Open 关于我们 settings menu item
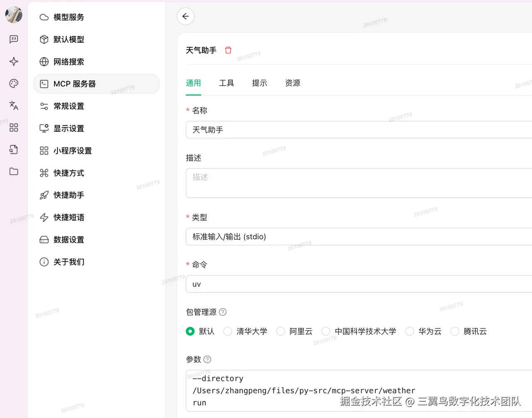Viewport: 532px width, 418px height. point(96,262)
